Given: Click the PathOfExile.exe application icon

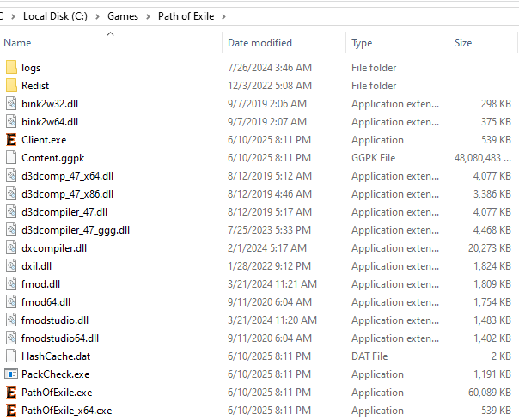Looking at the screenshot, I should [11, 393].
